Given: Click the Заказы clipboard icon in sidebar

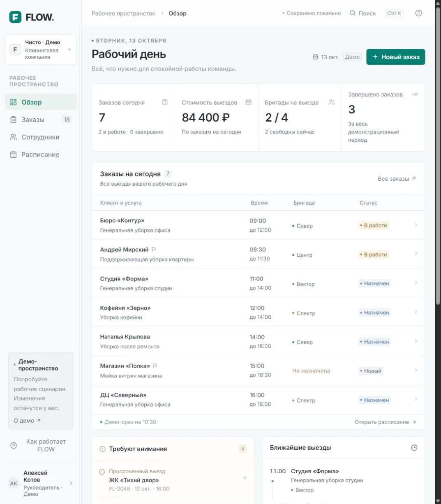Looking at the screenshot, I should click(13, 120).
